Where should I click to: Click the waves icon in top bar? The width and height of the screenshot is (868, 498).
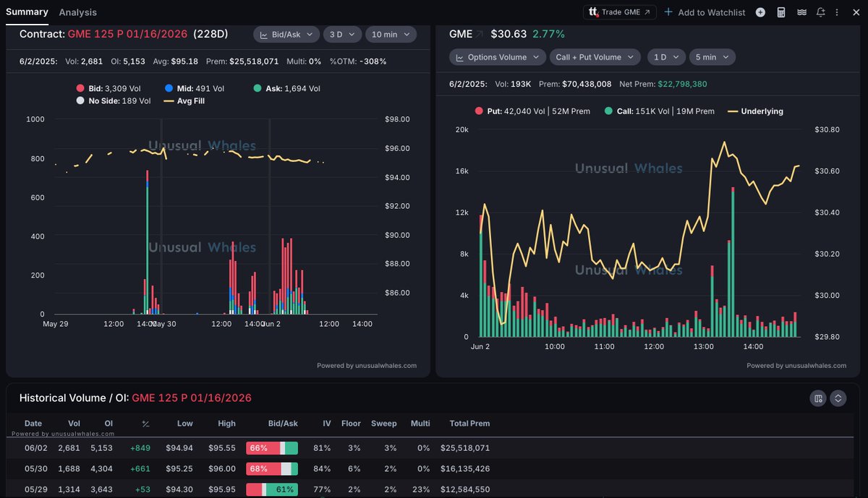pos(801,12)
